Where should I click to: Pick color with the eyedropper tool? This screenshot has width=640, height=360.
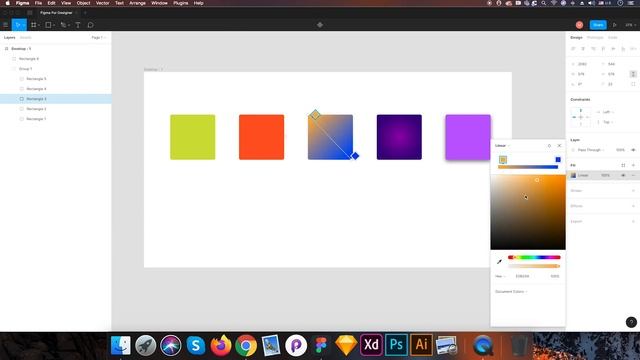(x=499, y=262)
